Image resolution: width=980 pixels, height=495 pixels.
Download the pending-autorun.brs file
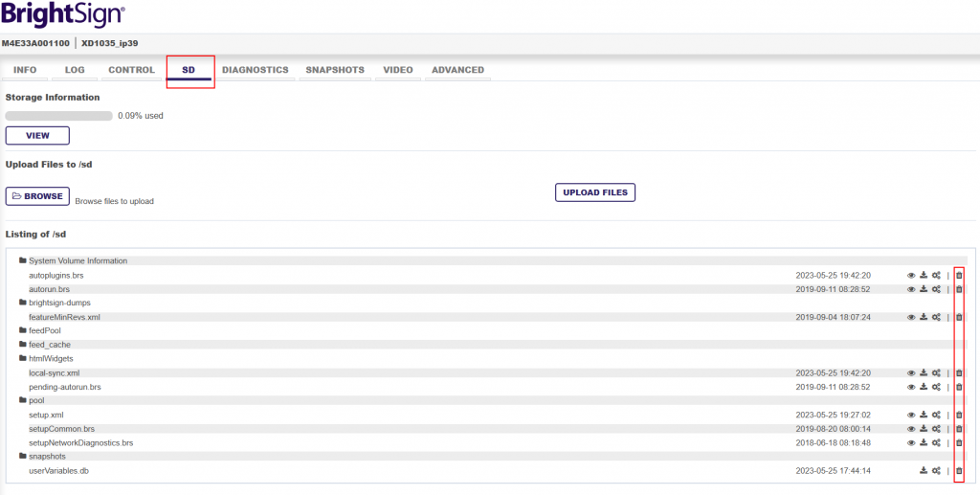tap(924, 387)
